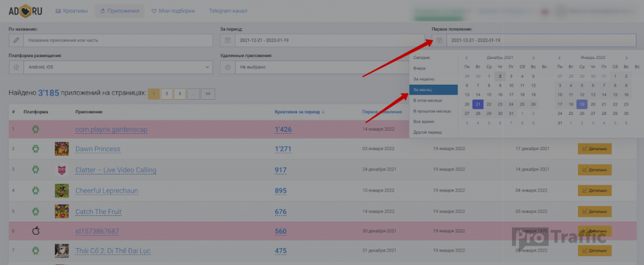The width and height of the screenshot is (644, 265).
Task: Open the Мои подборки tab
Action: pyautogui.click(x=173, y=11)
